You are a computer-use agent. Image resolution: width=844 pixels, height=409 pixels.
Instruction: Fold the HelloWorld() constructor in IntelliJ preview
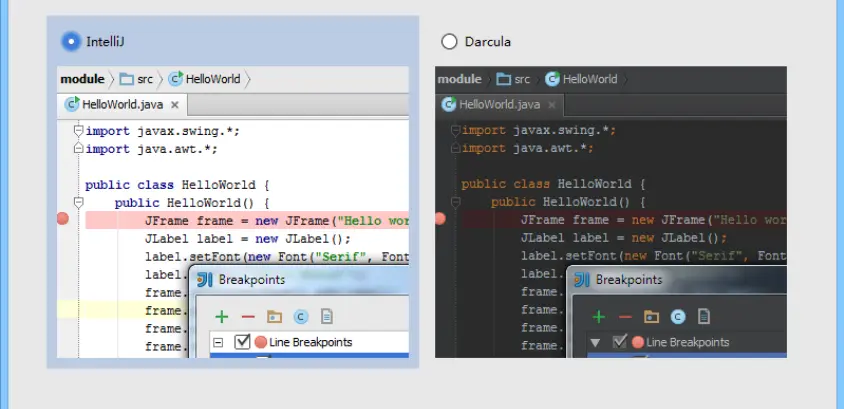pos(79,202)
